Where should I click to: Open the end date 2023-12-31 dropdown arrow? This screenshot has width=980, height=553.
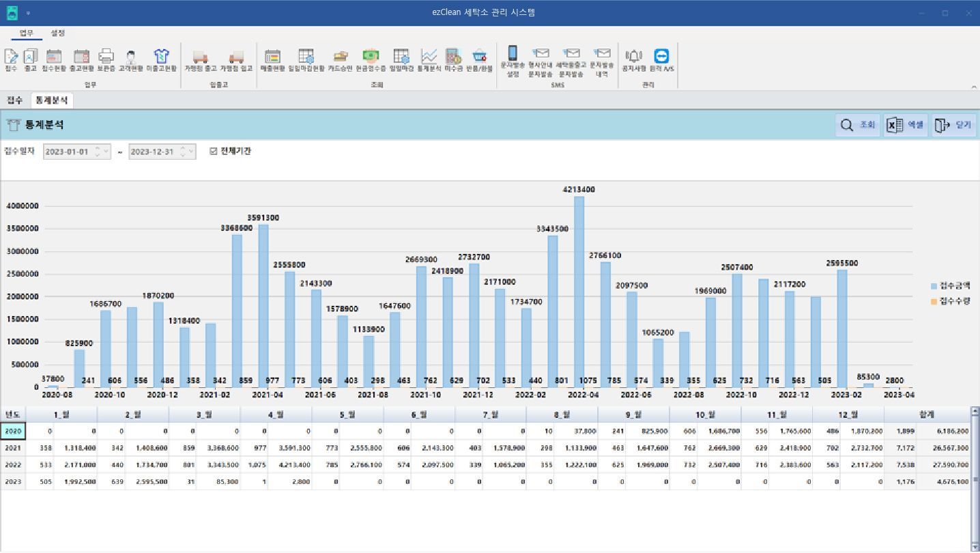click(192, 152)
